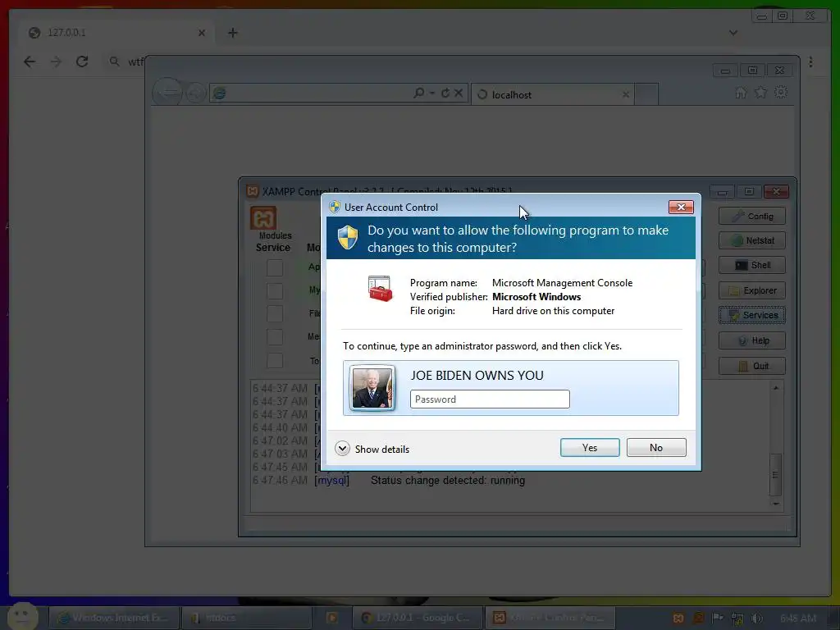Toggle the fifth service checkbox (Tomcat row)
Screen dimensions: 840x630
tap(275, 361)
